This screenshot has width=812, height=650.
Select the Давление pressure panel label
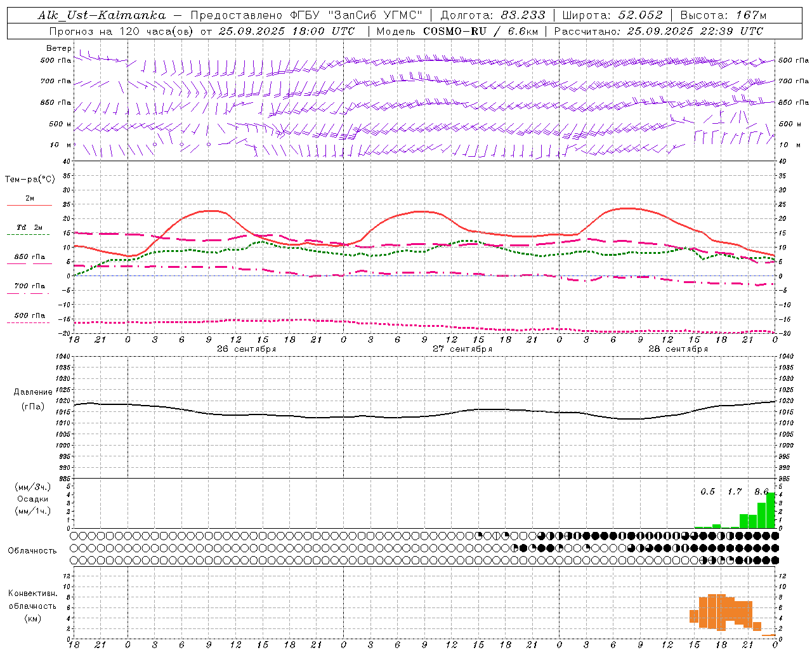tap(33, 392)
